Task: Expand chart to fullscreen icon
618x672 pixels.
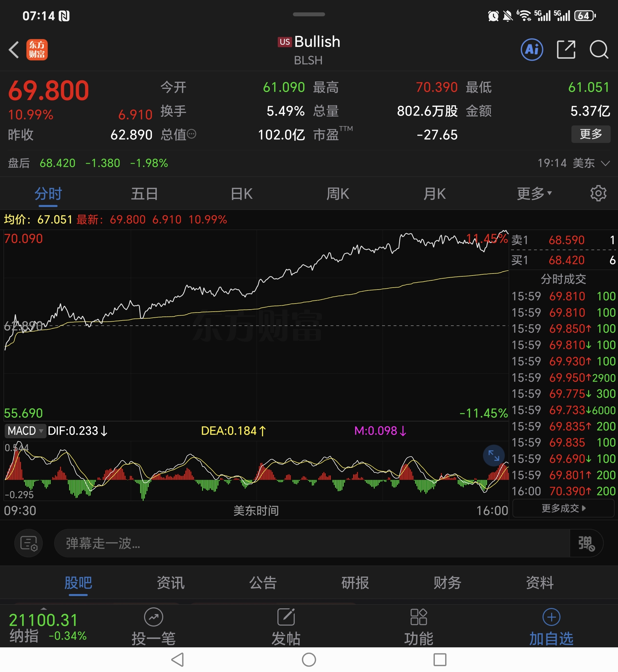Action: click(494, 455)
